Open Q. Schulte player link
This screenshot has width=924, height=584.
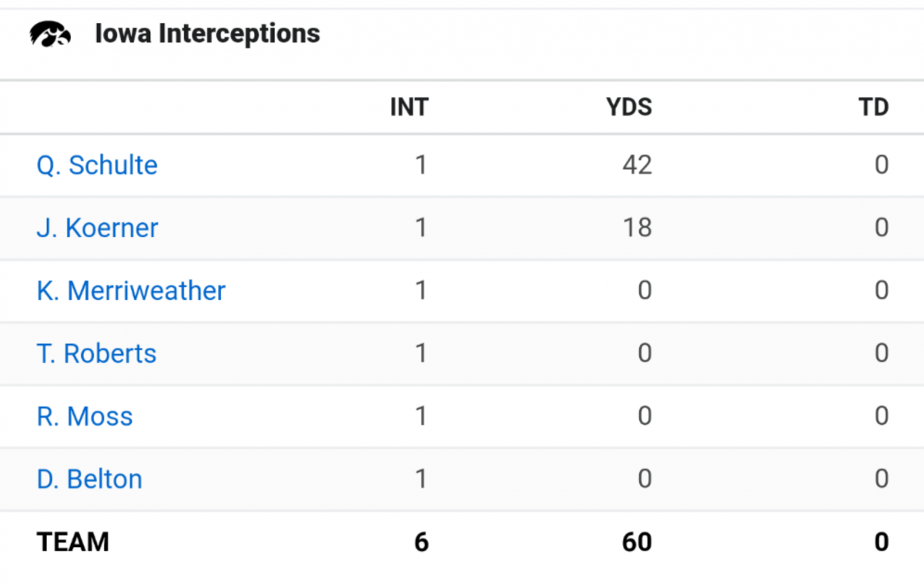click(x=97, y=165)
